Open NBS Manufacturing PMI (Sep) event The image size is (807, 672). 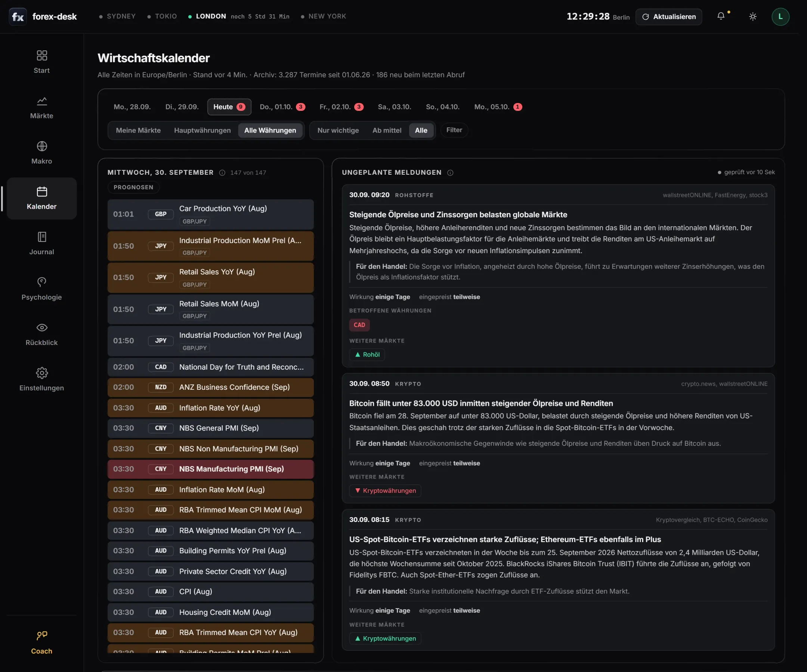211,469
